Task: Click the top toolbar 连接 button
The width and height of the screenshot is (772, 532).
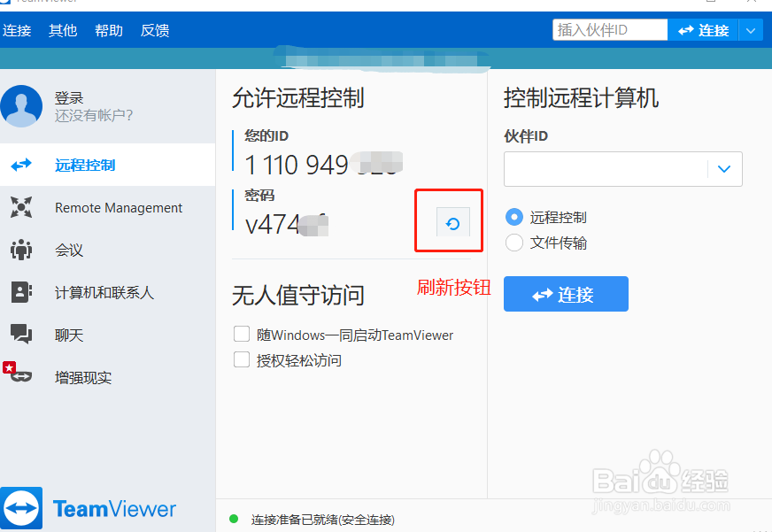Action: tap(703, 30)
